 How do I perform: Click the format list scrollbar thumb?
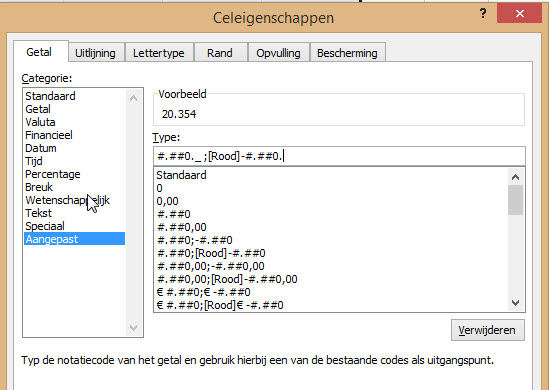[x=515, y=200]
